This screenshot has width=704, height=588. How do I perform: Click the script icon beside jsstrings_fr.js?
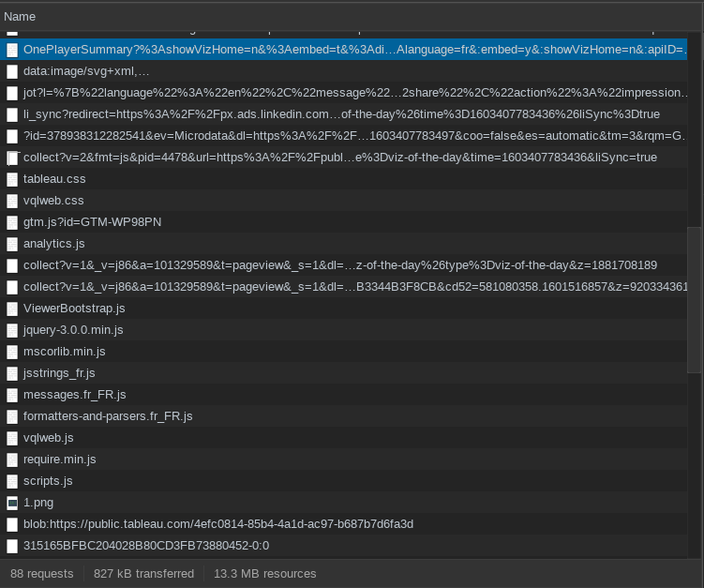tap(12, 373)
